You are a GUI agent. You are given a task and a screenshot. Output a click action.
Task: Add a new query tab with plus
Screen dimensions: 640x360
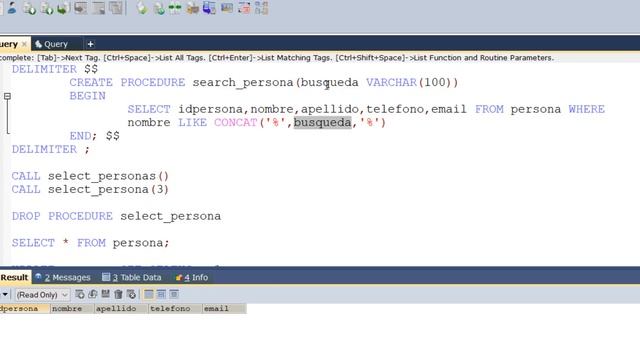coord(90,44)
